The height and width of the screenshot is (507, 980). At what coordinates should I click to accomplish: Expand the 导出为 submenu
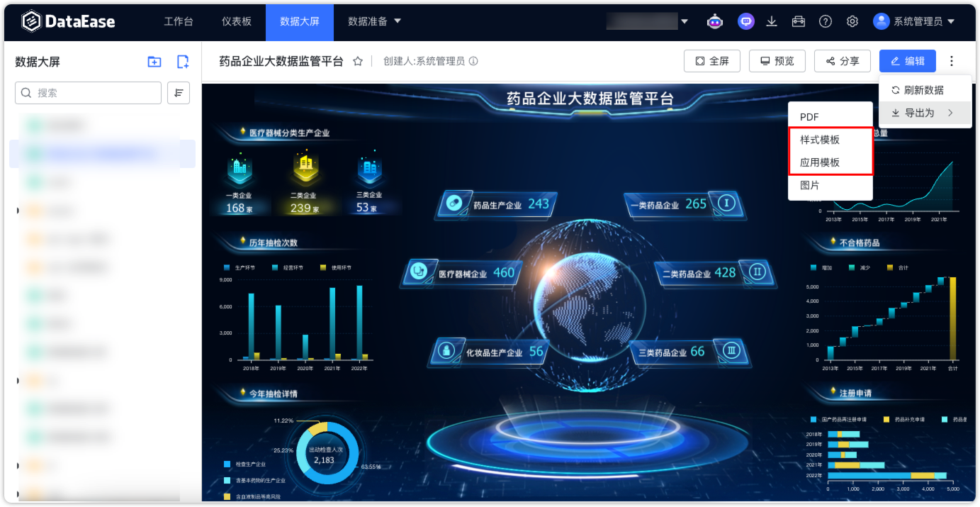point(925,113)
